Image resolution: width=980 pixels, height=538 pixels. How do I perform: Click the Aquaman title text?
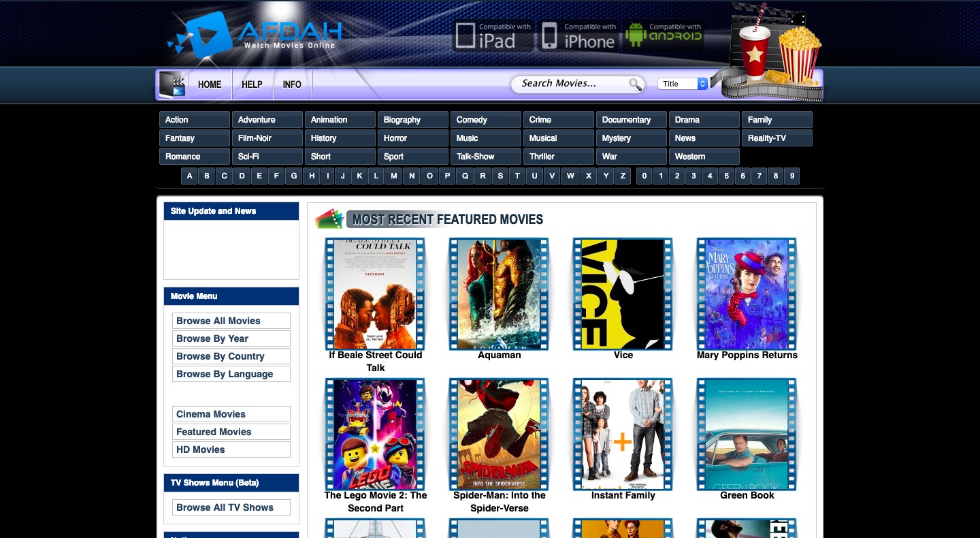pyautogui.click(x=500, y=355)
